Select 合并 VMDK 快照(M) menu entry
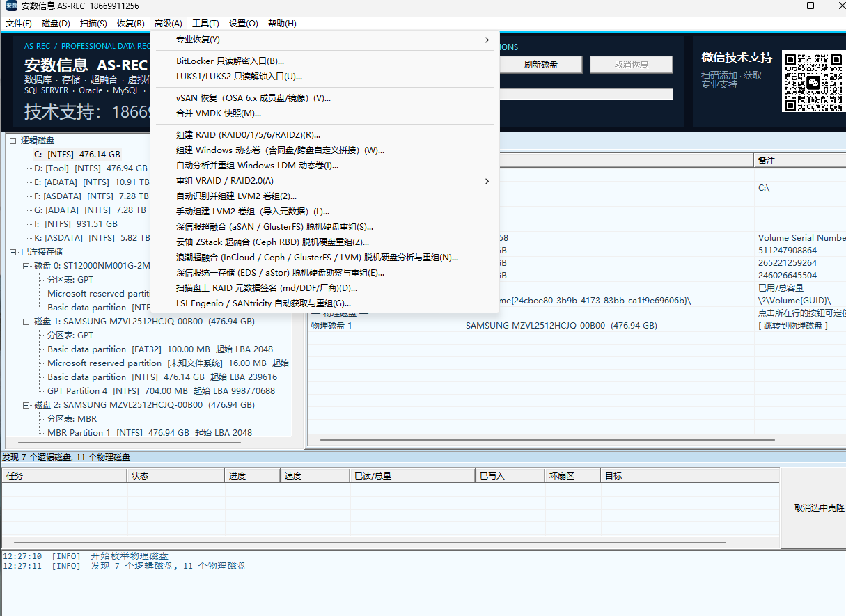Image resolution: width=846 pixels, height=616 pixels. (324, 113)
